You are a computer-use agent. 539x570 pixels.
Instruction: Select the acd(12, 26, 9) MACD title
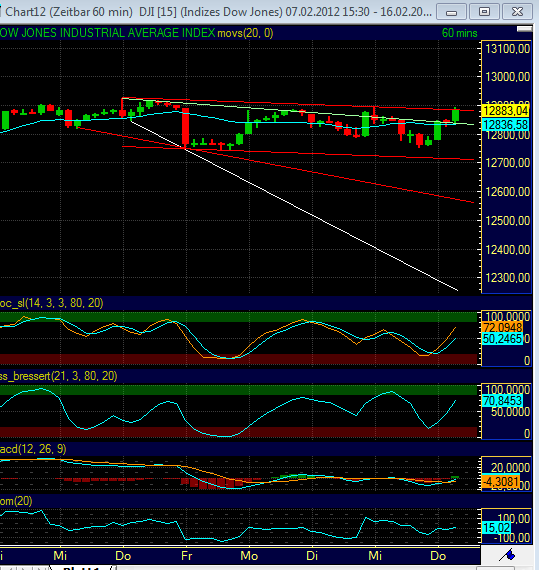tap(33, 449)
